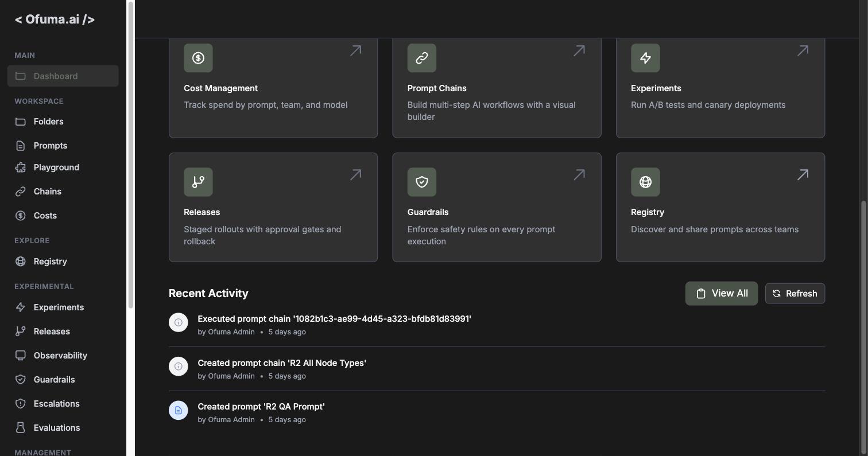
Task: Click the Cost Management dollar icon
Action: 198,58
